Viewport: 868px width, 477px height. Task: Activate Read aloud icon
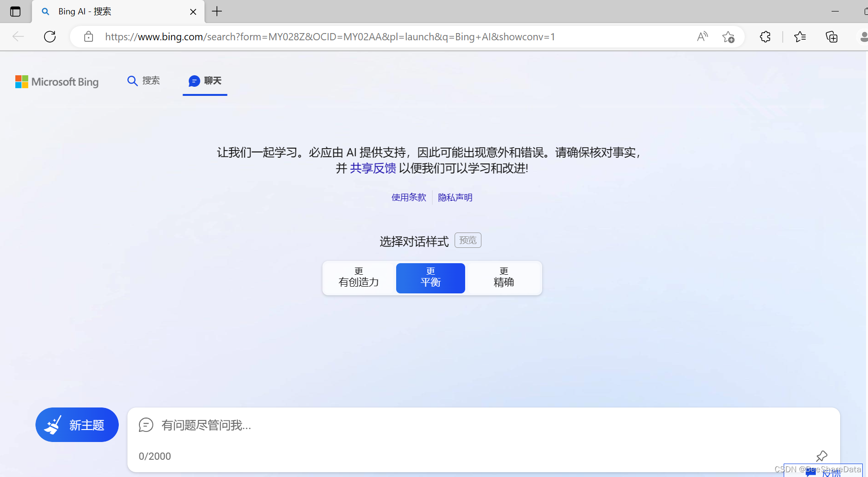tap(702, 36)
